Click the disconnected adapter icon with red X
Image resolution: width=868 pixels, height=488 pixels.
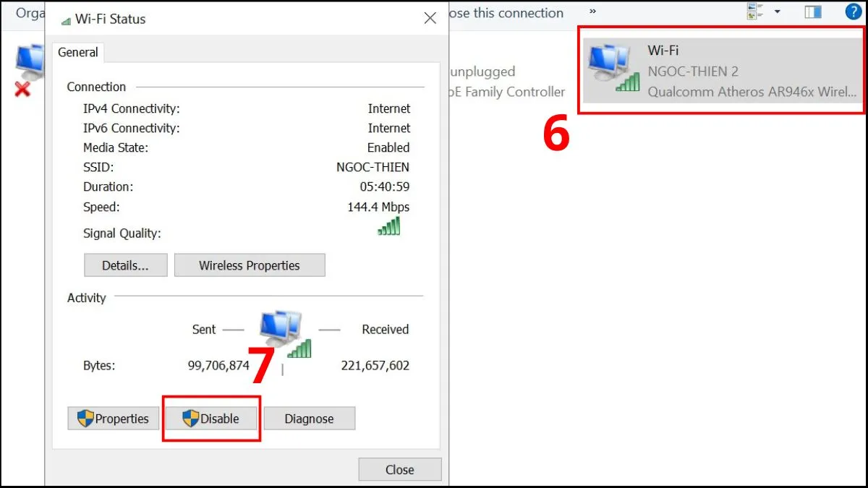pos(27,69)
